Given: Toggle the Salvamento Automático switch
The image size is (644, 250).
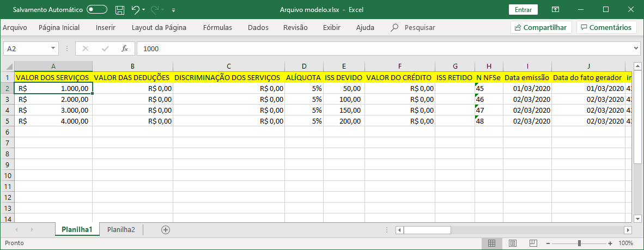Looking at the screenshot, I should coord(97,10).
